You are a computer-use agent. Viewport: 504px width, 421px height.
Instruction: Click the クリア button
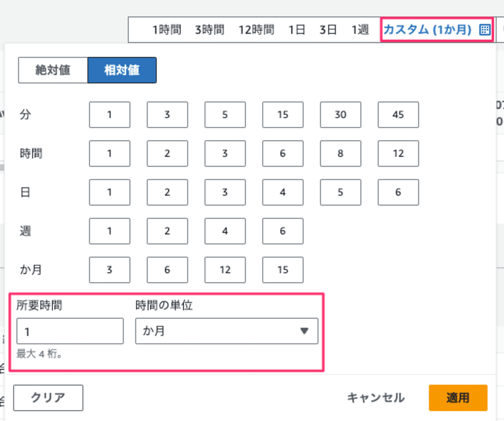pyautogui.click(x=48, y=398)
